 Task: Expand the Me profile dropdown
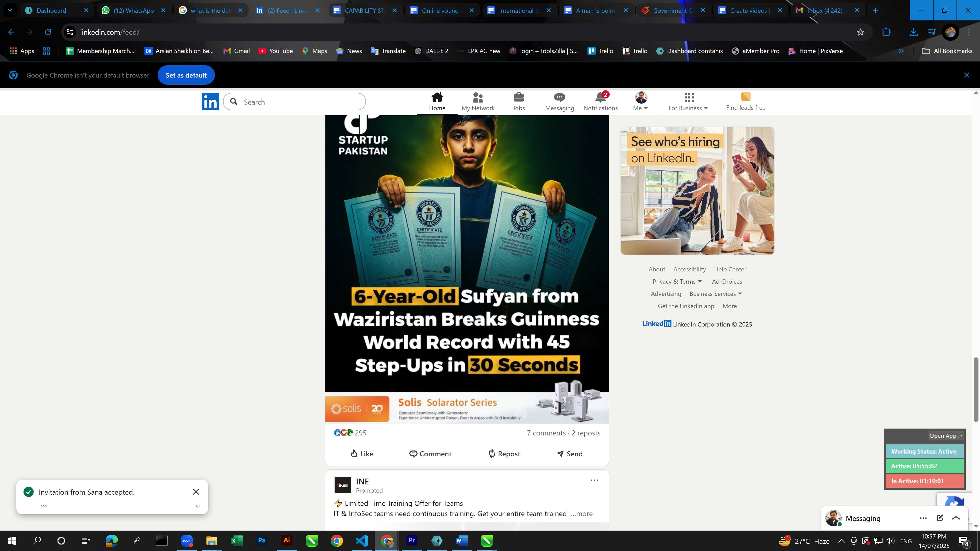pos(641,102)
